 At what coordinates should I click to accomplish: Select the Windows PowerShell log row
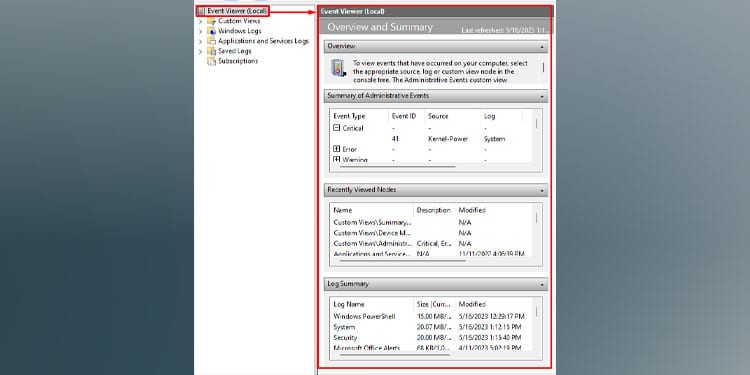[430, 317]
